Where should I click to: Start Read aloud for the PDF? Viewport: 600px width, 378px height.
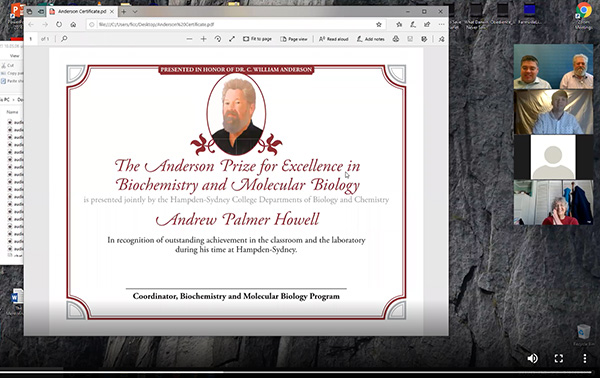click(333, 39)
